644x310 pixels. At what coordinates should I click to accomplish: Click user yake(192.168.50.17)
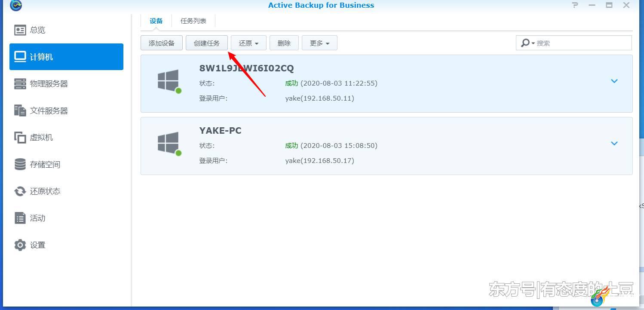click(x=320, y=160)
